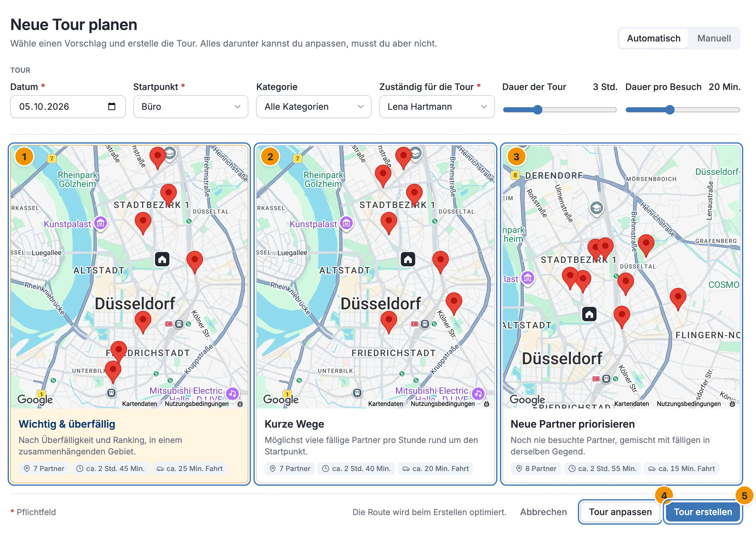Click 'ca. 25 Min. Fahrt' chip
Viewport: 756px width, 540px height.
pos(190,469)
